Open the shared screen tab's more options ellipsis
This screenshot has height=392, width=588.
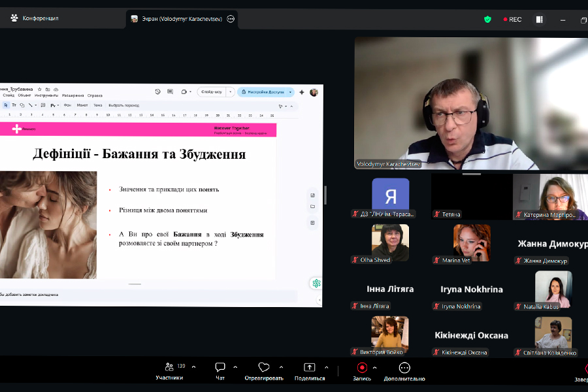(x=231, y=19)
